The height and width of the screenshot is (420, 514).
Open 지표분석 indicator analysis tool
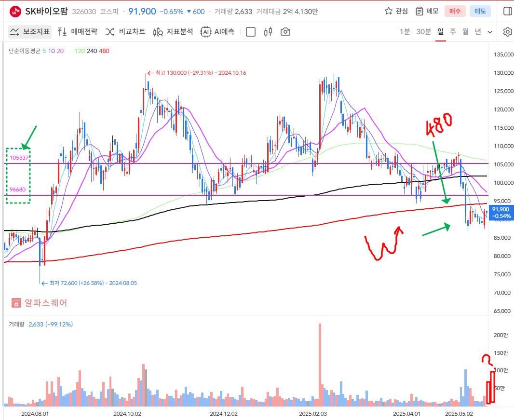point(173,32)
